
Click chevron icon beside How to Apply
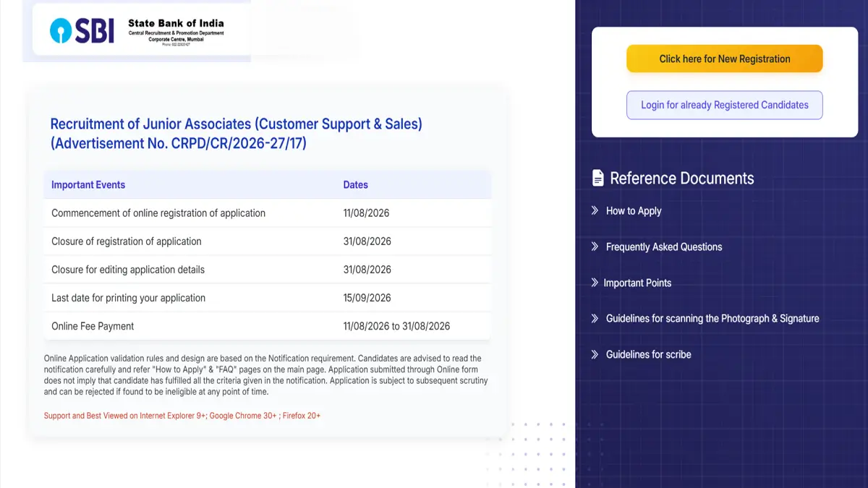pos(595,210)
